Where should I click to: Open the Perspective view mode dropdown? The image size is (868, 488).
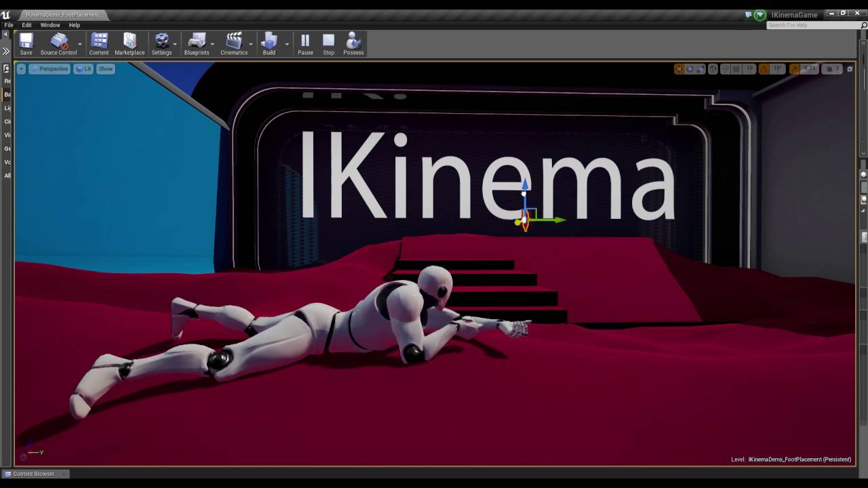(x=50, y=69)
